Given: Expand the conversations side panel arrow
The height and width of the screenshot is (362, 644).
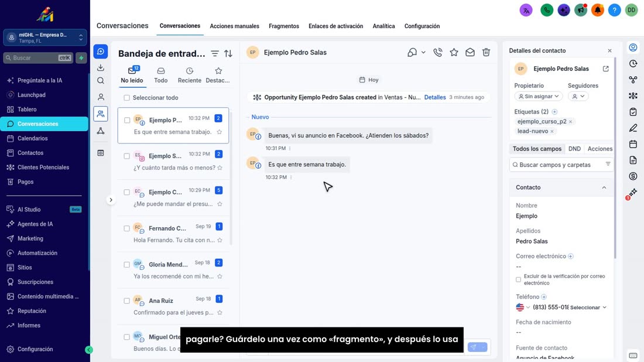Looking at the screenshot, I should [111, 200].
